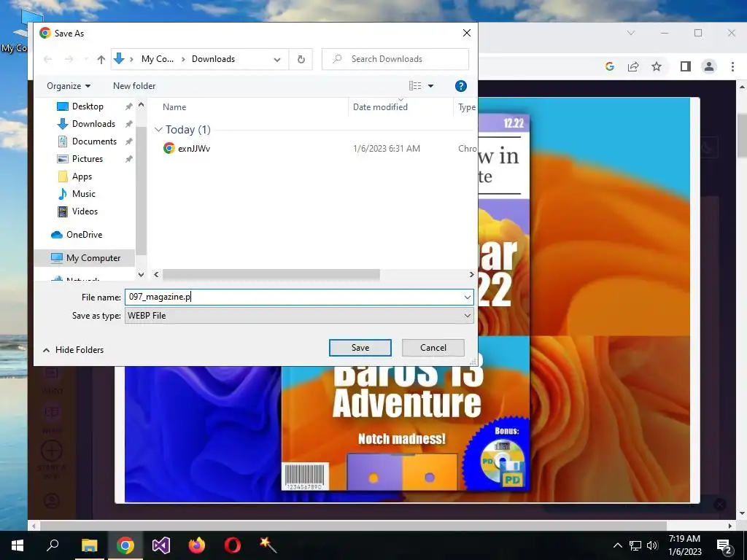Open Chrome three-dot menu

[732, 66]
